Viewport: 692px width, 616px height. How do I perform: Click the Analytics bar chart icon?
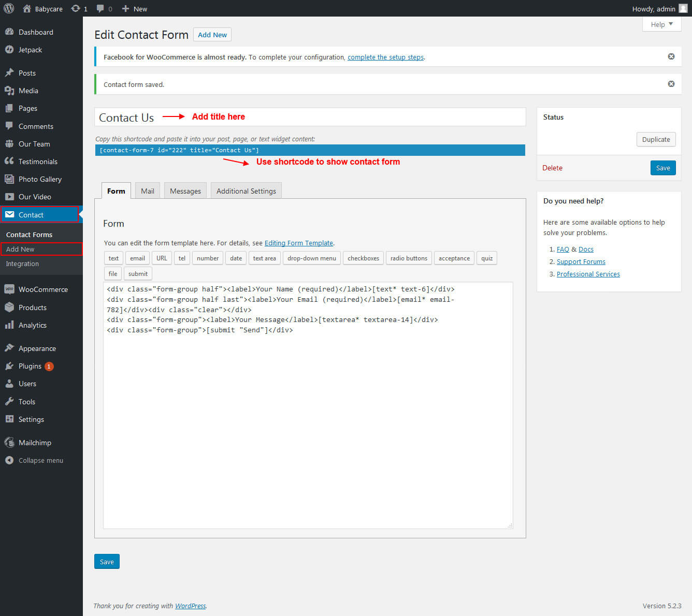(x=9, y=325)
